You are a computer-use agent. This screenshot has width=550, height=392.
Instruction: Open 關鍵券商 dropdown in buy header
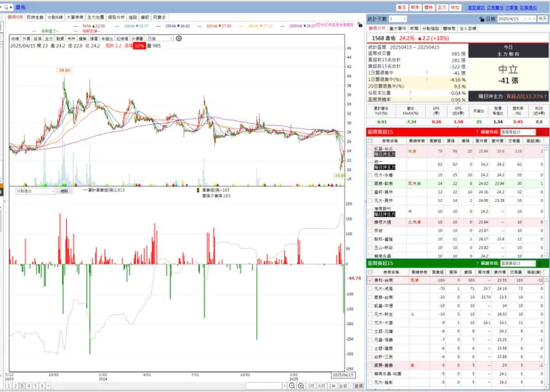tap(518, 132)
